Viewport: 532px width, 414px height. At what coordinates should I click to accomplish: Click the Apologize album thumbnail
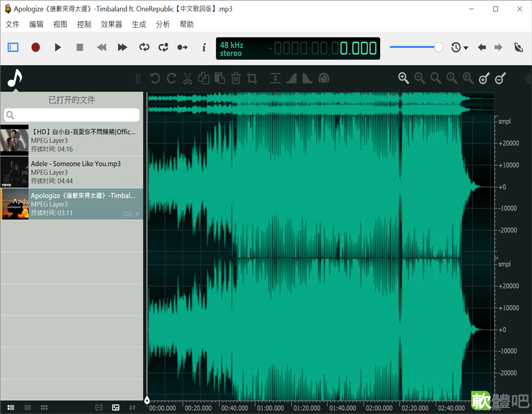tap(15, 204)
